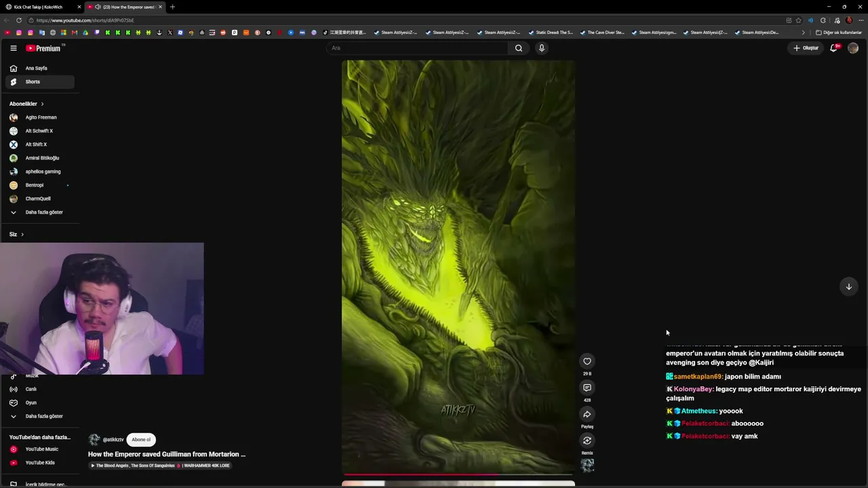Share the Short using the Paylaş icon
Image resolution: width=868 pixels, height=488 pixels.
pyautogui.click(x=587, y=414)
